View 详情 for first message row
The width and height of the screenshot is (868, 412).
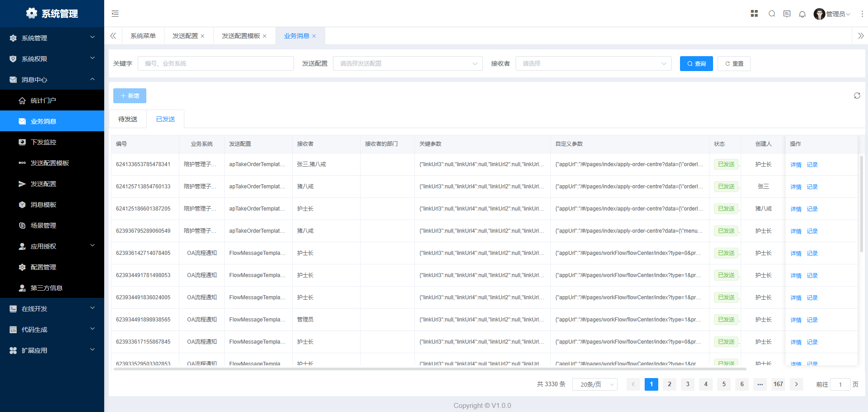[x=796, y=165]
